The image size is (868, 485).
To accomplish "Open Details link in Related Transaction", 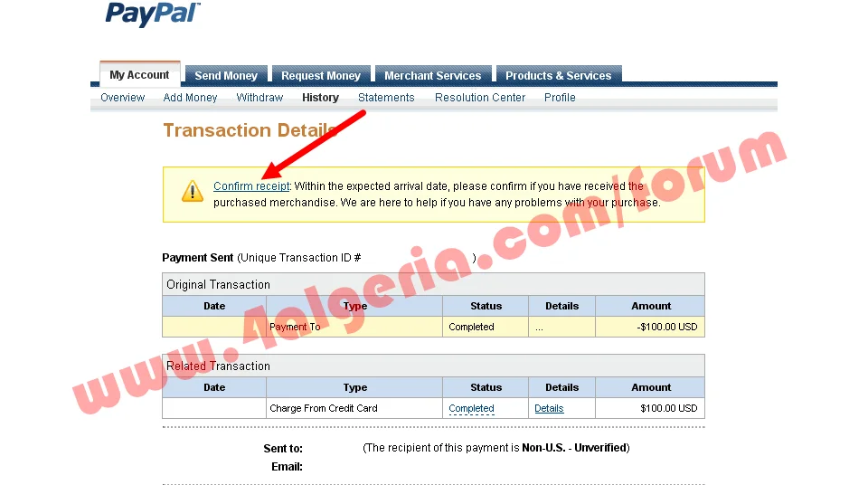I will point(549,409).
